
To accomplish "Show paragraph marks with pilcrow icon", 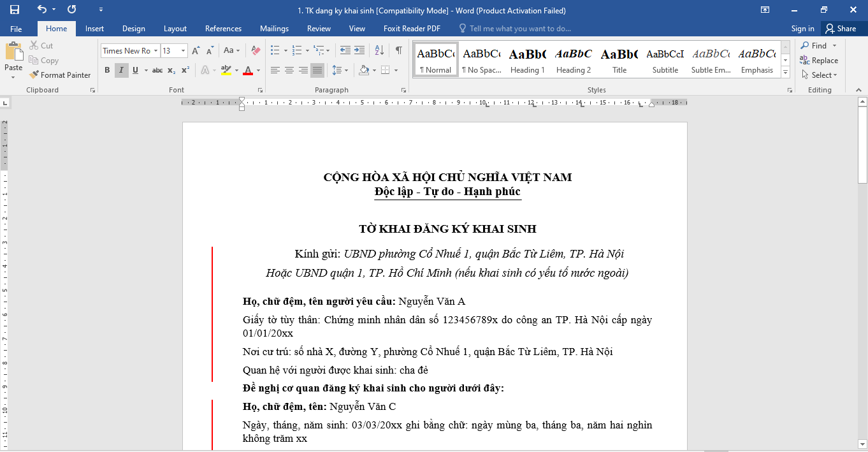I will (398, 50).
